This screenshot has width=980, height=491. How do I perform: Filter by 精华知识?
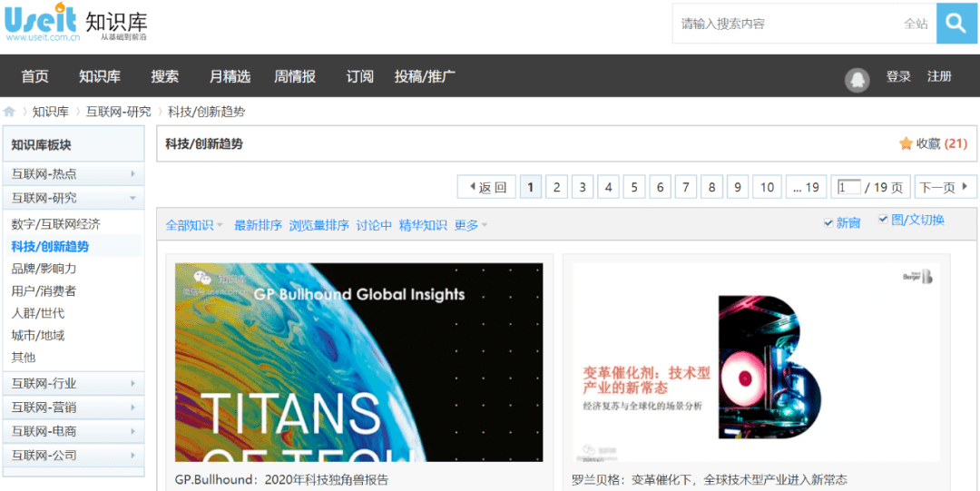point(423,225)
